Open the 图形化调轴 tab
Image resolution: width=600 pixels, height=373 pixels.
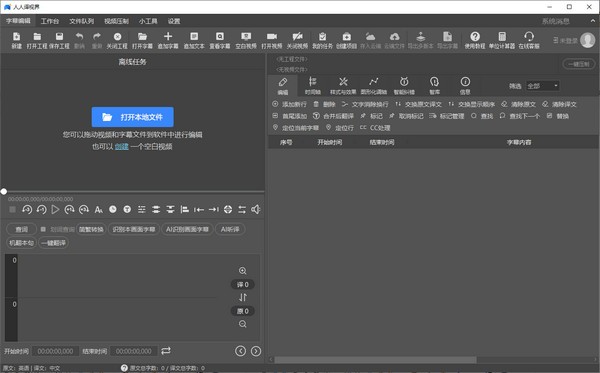point(373,86)
